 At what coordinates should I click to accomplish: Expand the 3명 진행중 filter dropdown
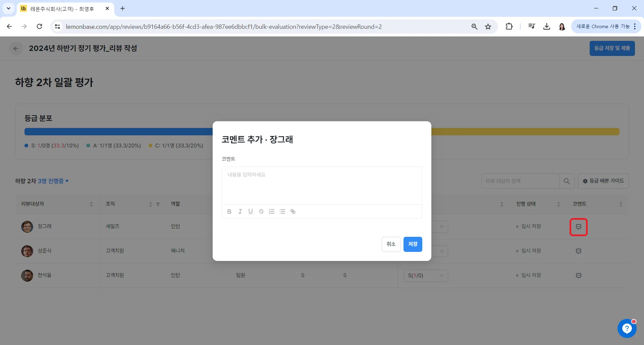53,181
